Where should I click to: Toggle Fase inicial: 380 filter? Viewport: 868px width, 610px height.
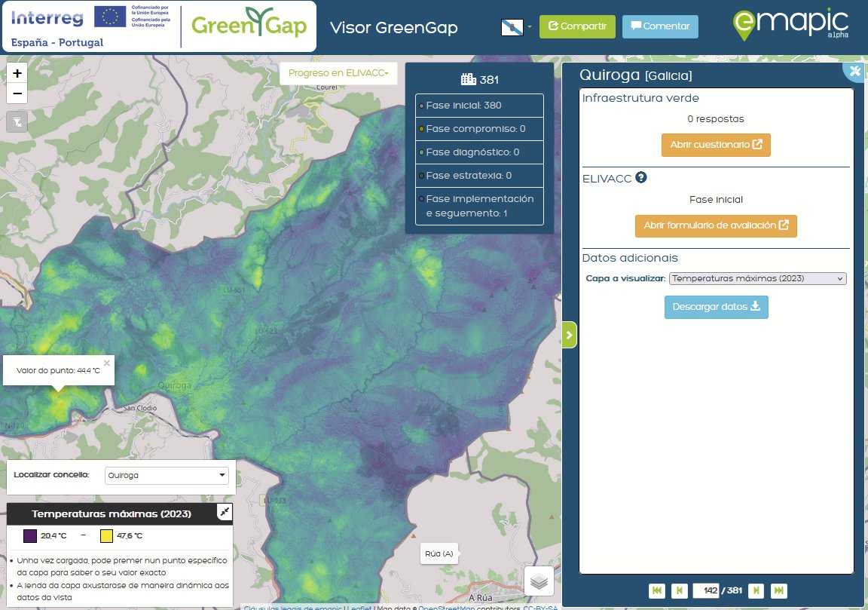pyautogui.click(x=479, y=106)
